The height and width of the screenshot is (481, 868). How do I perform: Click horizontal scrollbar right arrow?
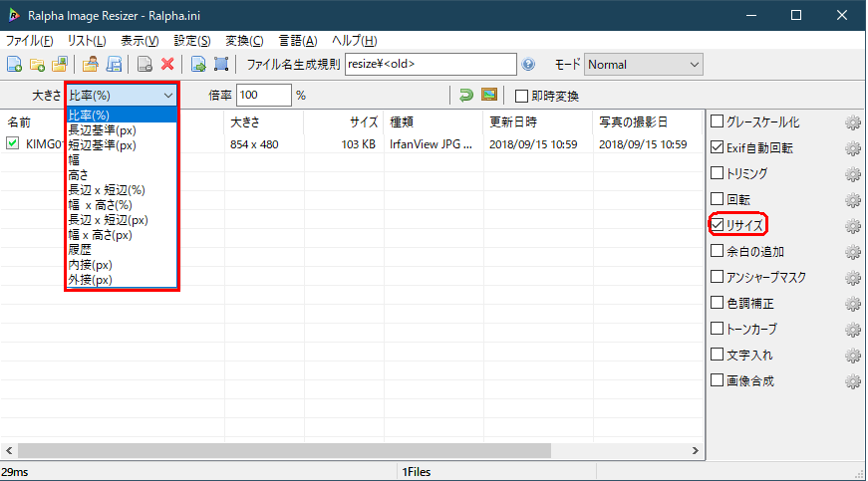click(x=696, y=450)
